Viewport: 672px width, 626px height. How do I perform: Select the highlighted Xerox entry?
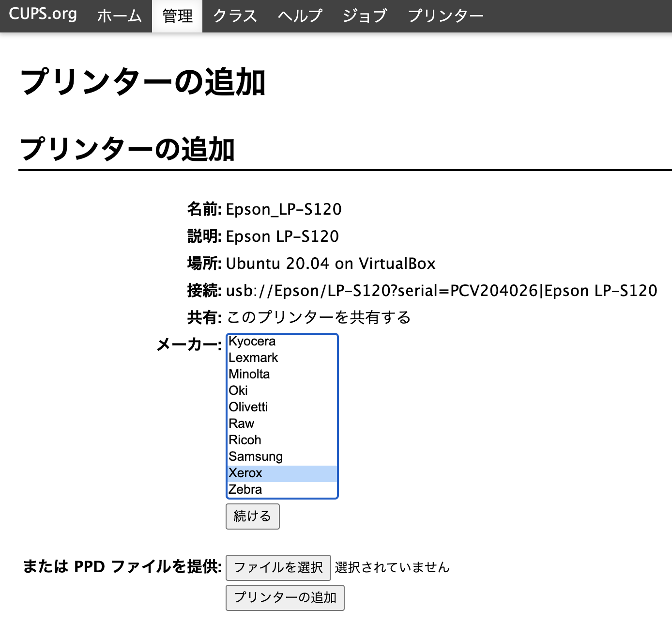(282, 473)
